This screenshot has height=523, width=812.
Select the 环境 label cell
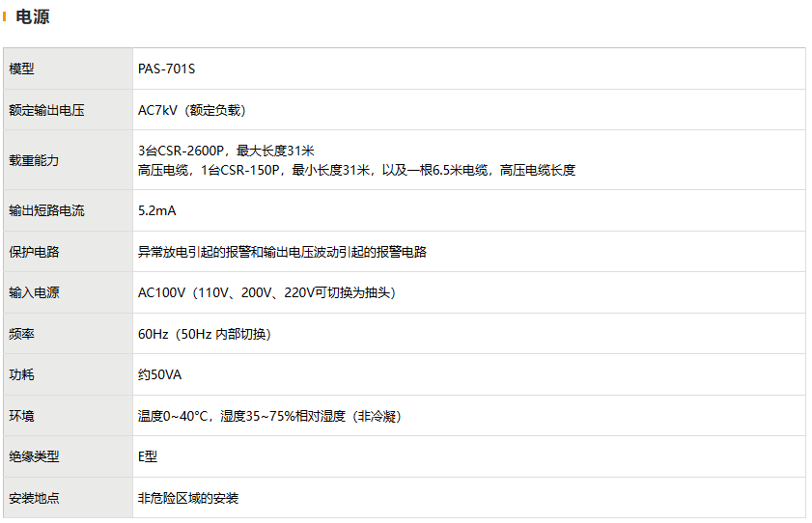(x=69, y=415)
